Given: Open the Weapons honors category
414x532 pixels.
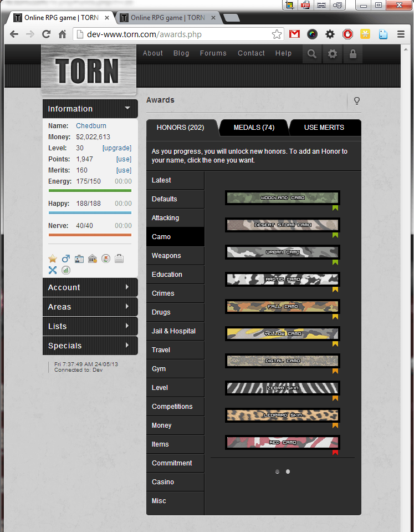Looking at the screenshot, I should 175,256.
